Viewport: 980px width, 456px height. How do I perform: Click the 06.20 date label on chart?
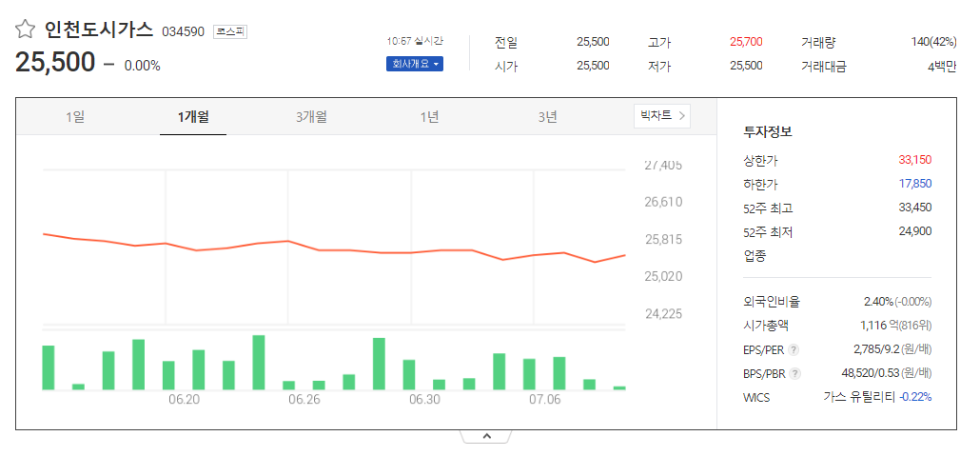point(184,400)
